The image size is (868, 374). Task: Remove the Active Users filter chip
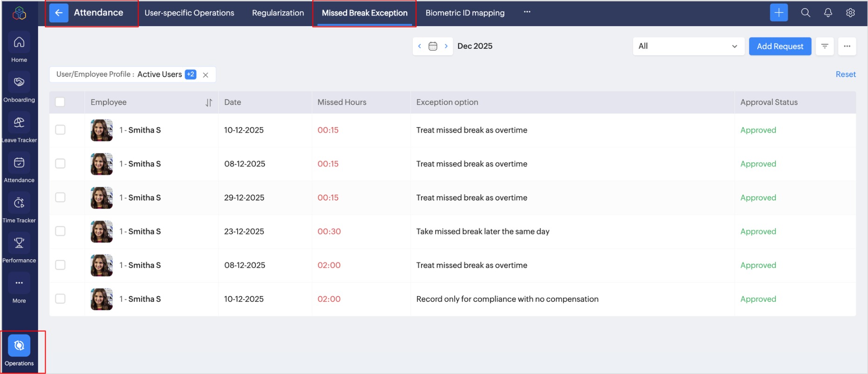(205, 75)
